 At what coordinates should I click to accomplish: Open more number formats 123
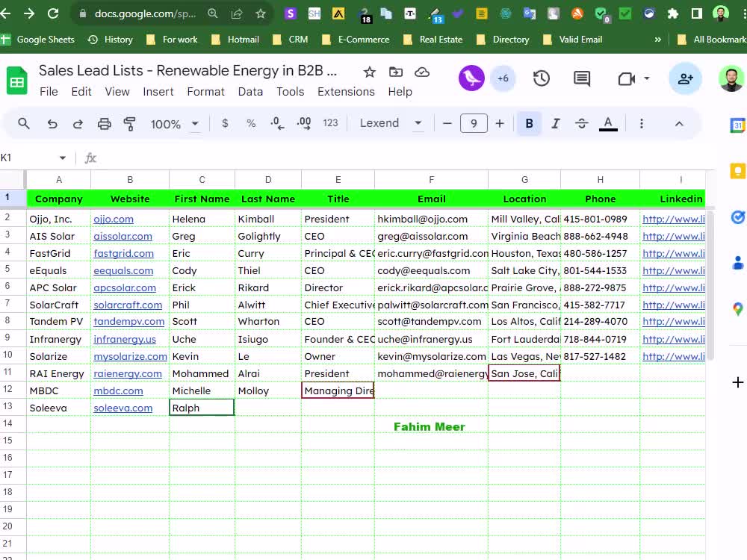pyautogui.click(x=330, y=123)
